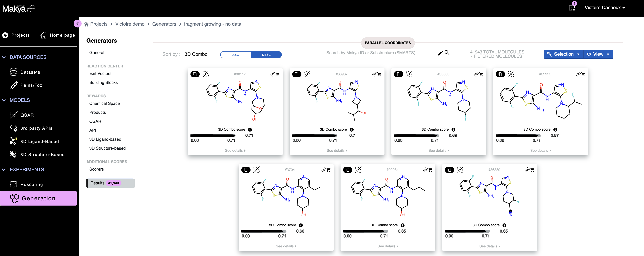
Task: Open the Rescoring experiments page
Action: pyautogui.click(x=31, y=184)
